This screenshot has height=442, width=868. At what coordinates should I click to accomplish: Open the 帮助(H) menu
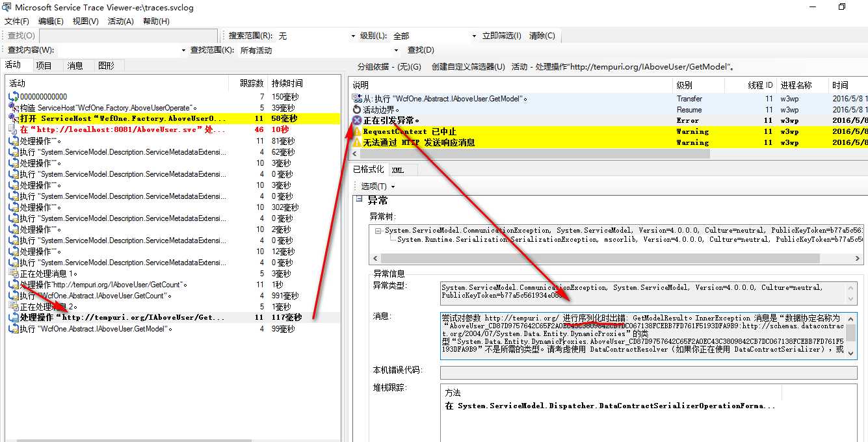[x=156, y=21]
